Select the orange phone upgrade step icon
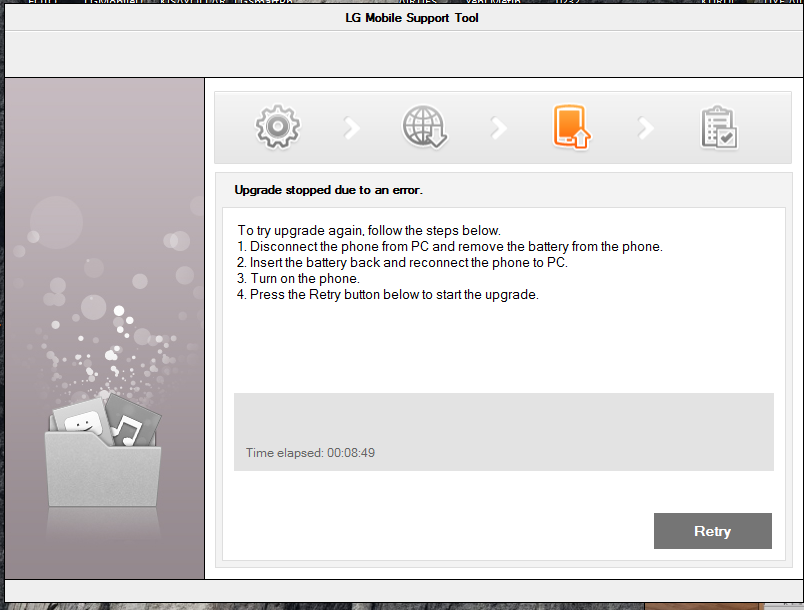Viewport: 804px width, 610px height. (571, 127)
